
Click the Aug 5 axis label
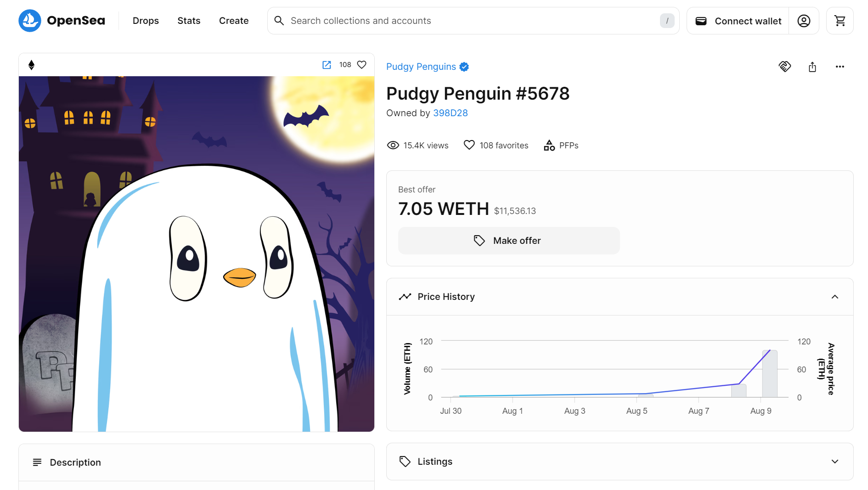click(x=637, y=411)
